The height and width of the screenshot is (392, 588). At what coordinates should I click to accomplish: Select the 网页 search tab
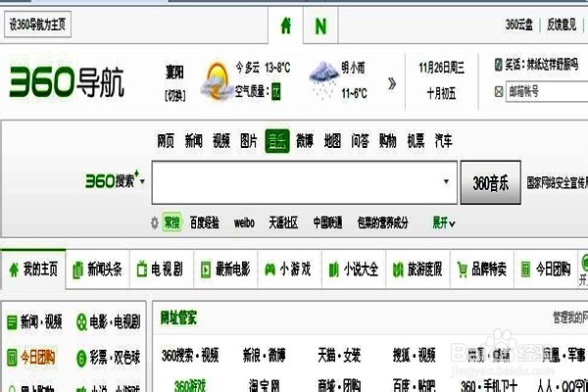pos(166,141)
